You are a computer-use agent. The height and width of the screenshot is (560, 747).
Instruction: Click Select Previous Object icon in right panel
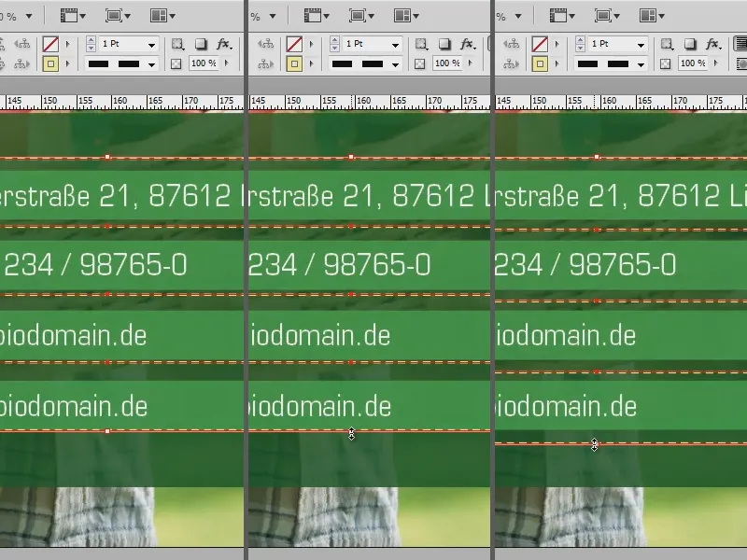point(511,44)
